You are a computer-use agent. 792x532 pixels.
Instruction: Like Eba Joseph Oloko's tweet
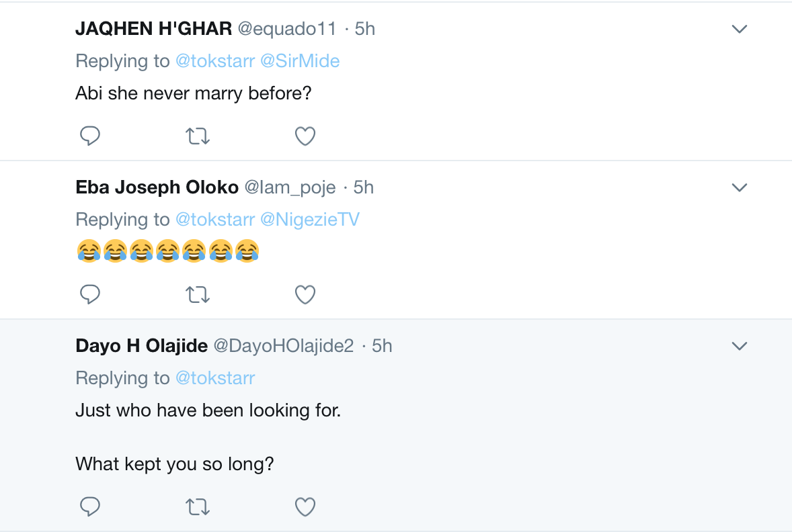tap(305, 295)
